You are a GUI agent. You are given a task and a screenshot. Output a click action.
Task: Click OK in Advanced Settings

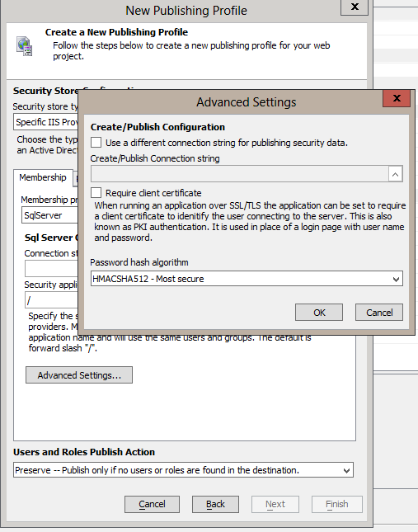pyautogui.click(x=319, y=312)
